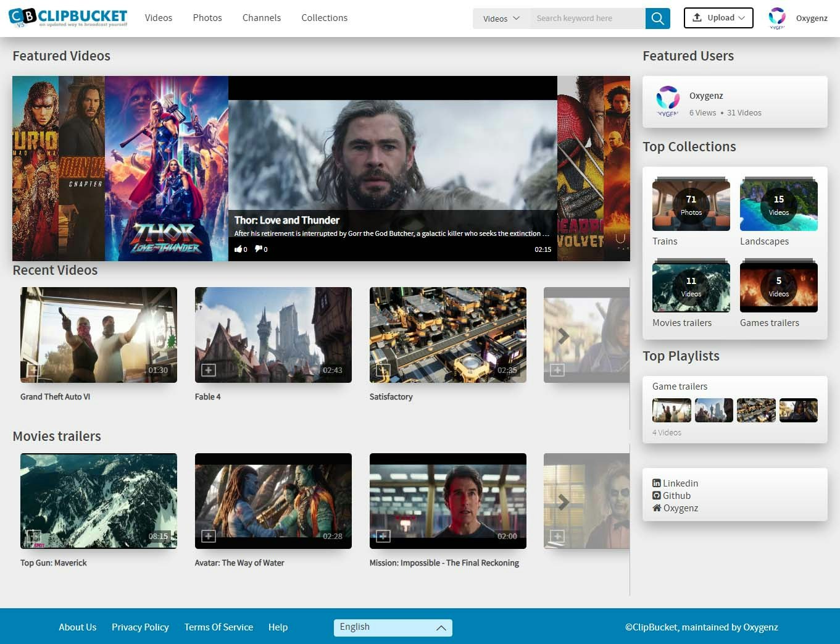Open the Videos menu item

159,18
